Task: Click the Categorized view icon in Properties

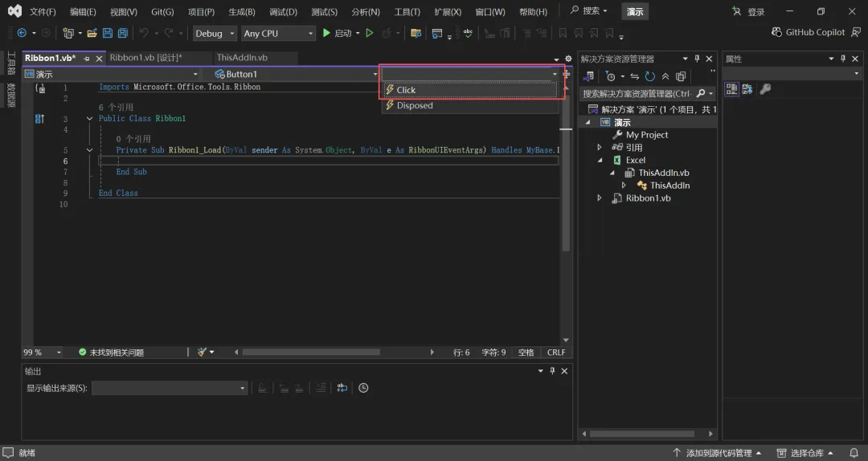Action: coord(731,89)
